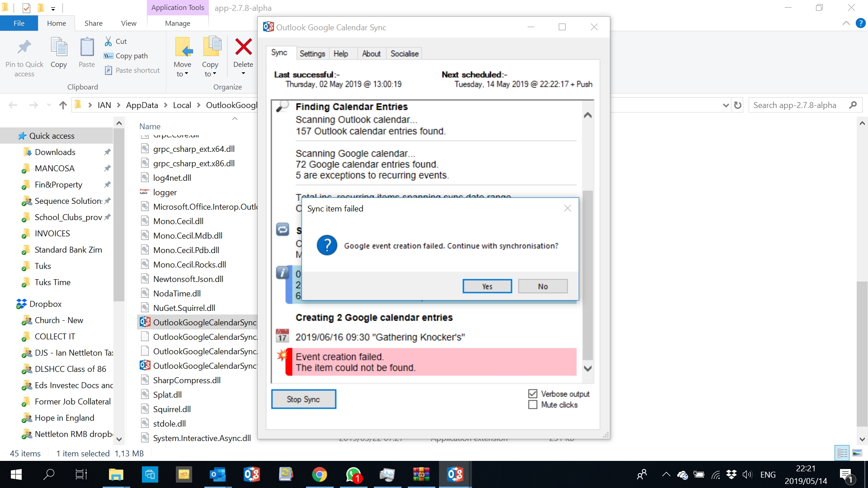Expand address bar history dropdown
The height and width of the screenshot is (488, 868).
726,105
